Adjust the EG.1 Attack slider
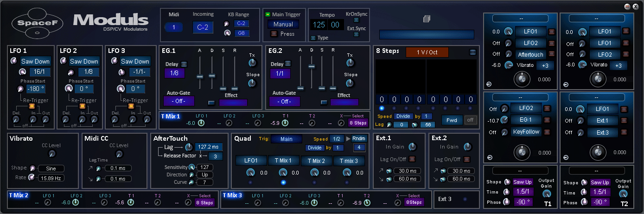Viewport: 644px width, 214px height. [x=200, y=76]
